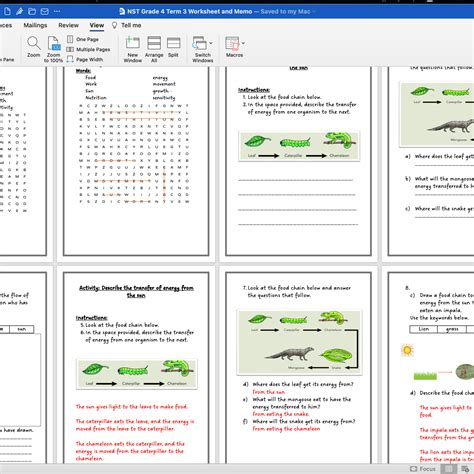Open a New Window
This screenshot has width=474, height=474.
click(133, 49)
